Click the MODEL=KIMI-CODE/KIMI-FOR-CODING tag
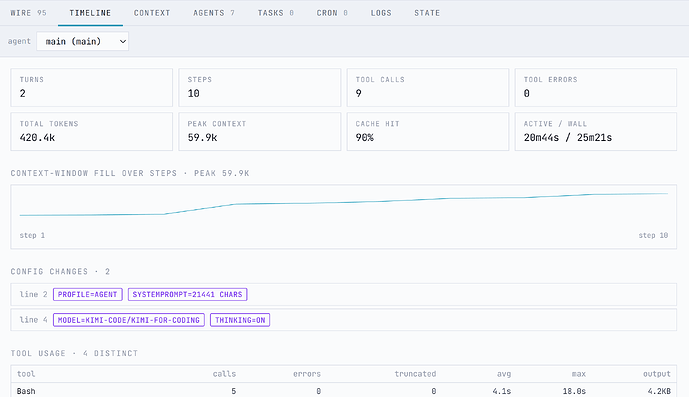This screenshot has width=689, height=397. tap(129, 320)
